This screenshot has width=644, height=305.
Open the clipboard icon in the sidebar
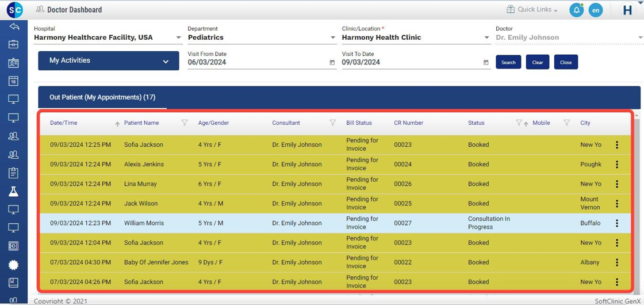(14, 173)
